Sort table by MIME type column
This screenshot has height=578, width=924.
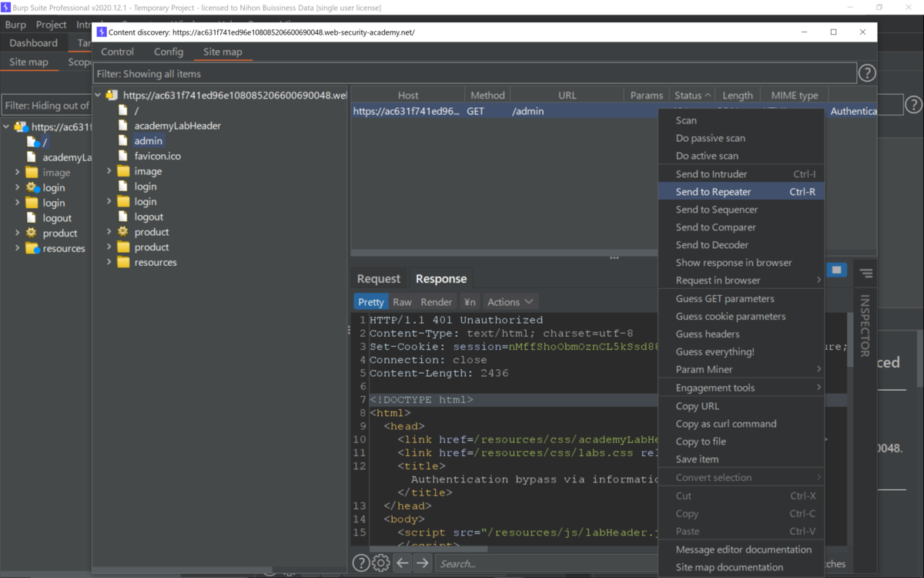(x=794, y=96)
